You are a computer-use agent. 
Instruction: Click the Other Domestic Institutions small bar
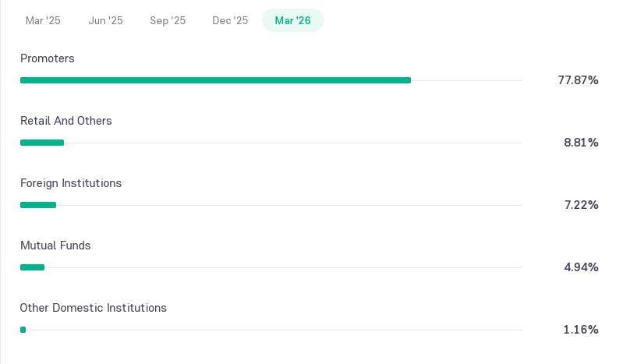pos(23,330)
